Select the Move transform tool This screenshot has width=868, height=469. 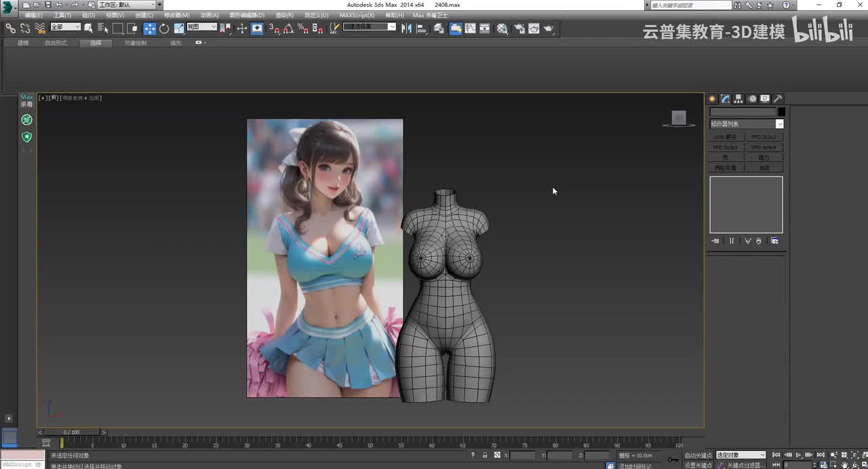pyautogui.click(x=149, y=28)
